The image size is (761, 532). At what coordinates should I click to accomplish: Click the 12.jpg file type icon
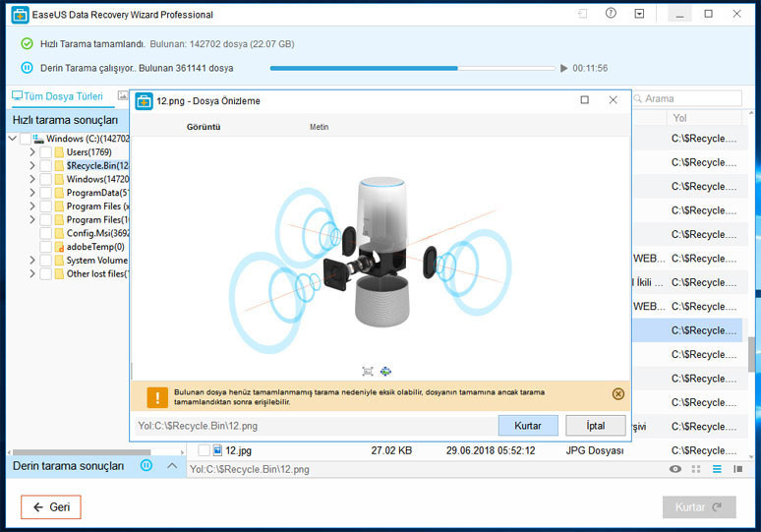point(217,450)
